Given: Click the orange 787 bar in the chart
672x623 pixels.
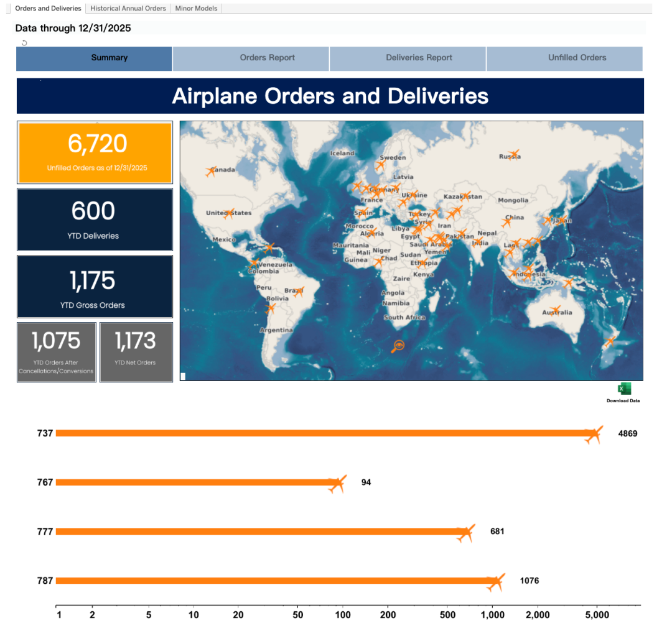Looking at the screenshot, I should point(274,581).
